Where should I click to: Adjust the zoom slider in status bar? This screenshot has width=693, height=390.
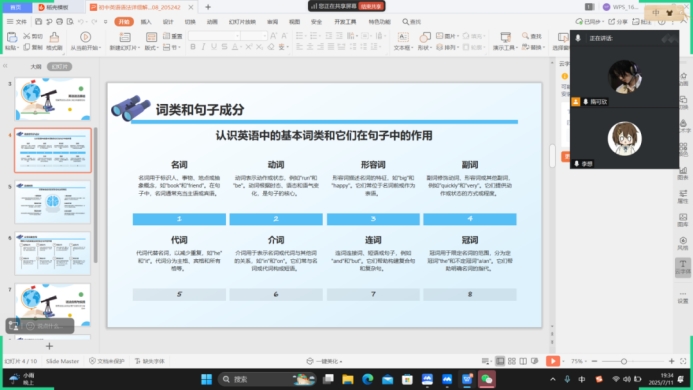[x=624, y=361]
